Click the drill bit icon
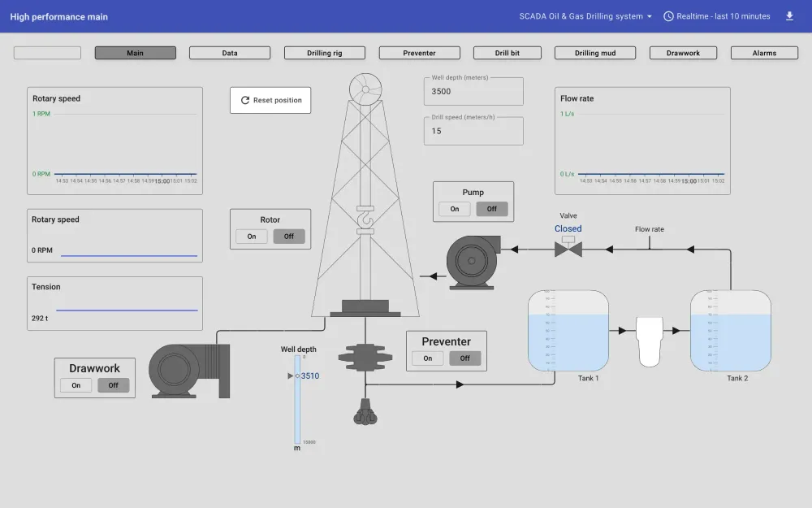The height and width of the screenshot is (508, 812). [x=365, y=412]
